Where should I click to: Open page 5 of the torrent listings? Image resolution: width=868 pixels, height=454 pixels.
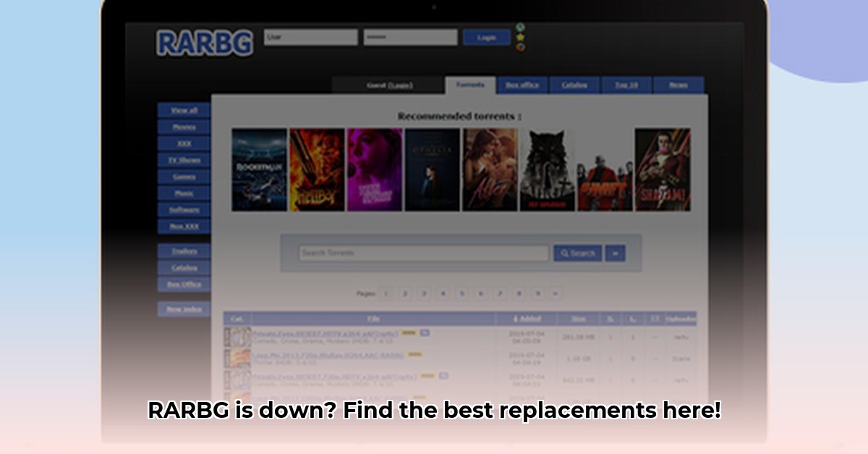coord(461,294)
